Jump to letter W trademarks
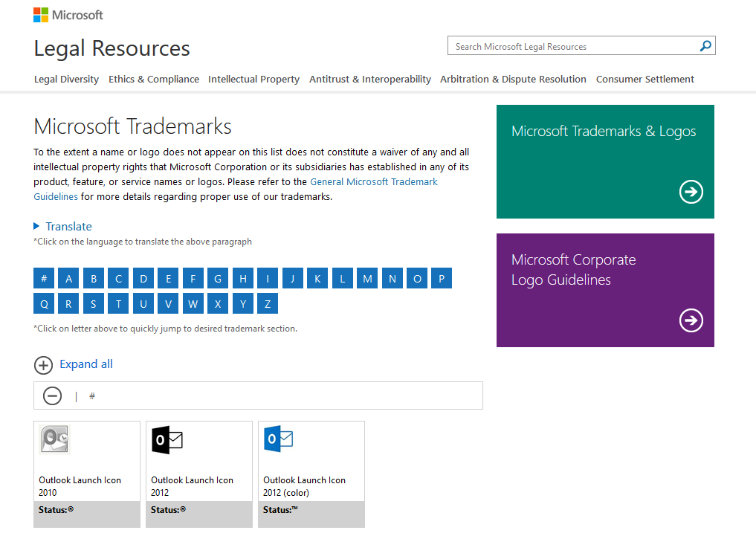 (x=193, y=303)
